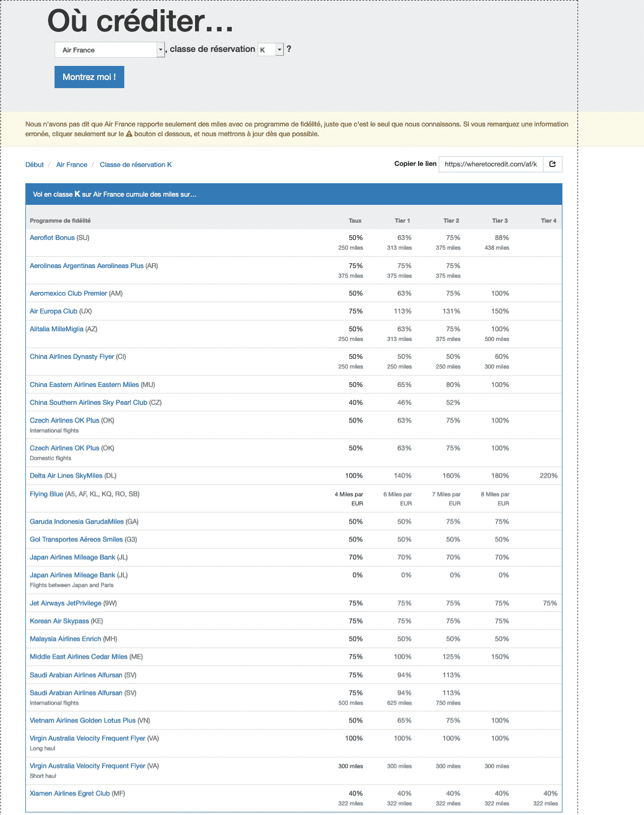Open Alitalia MilleMiglia link

pyautogui.click(x=57, y=329)
